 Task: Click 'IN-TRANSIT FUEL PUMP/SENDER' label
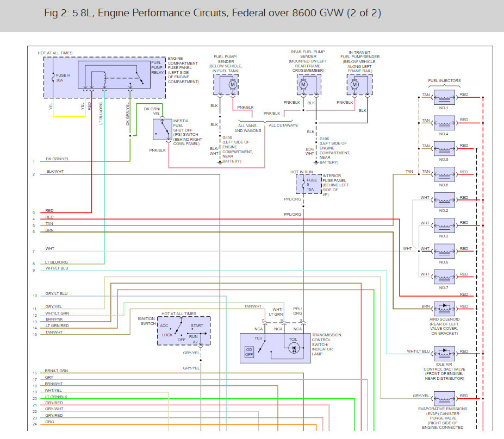click(x=360, y=61)
